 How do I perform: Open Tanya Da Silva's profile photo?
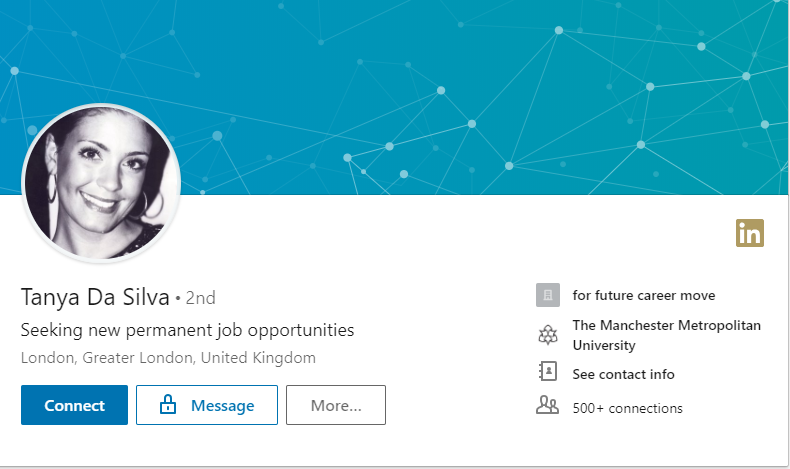(101, 181)
